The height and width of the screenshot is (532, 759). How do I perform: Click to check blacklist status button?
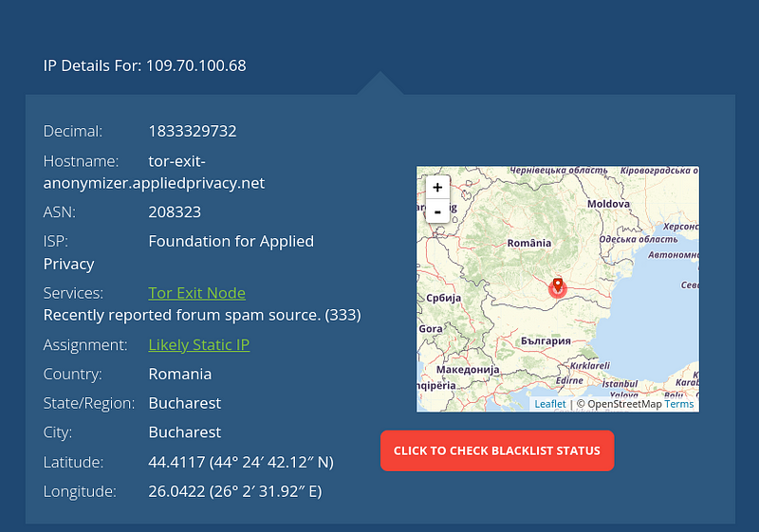click(497, 450)
